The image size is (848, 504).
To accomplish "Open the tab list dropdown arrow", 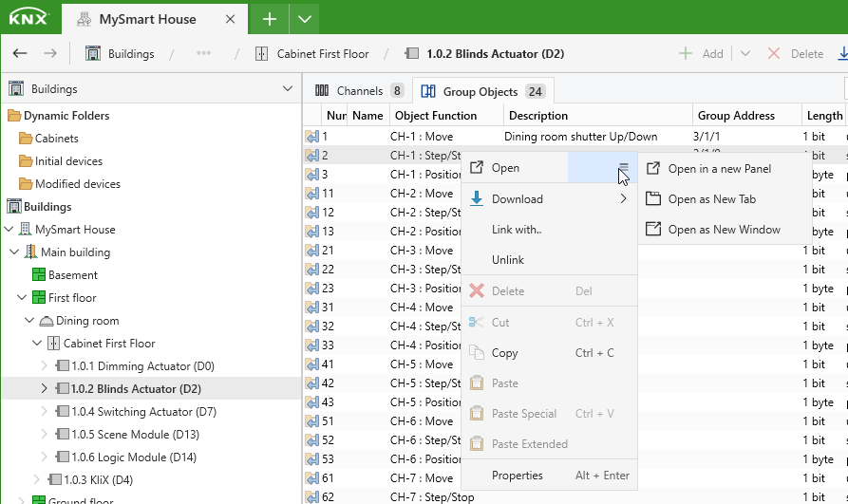I will coord(305,20).
